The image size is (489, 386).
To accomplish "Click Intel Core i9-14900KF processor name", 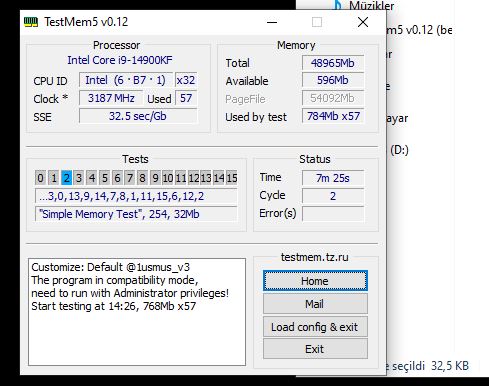I will coord(120,60).
